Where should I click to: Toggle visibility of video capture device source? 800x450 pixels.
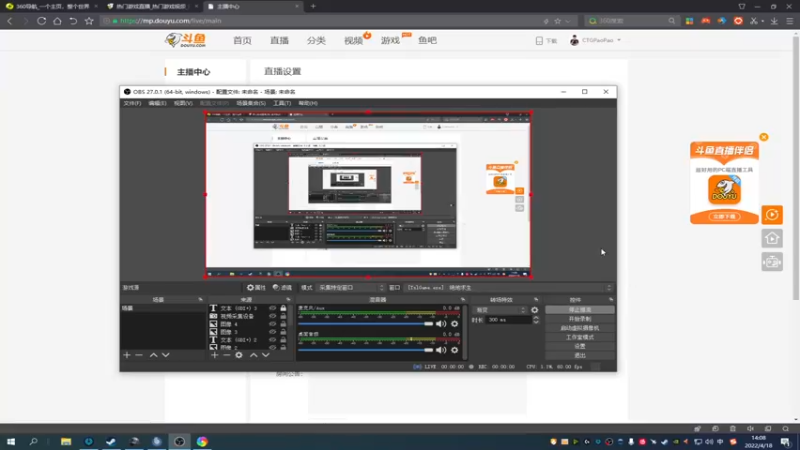coord(272,316)
